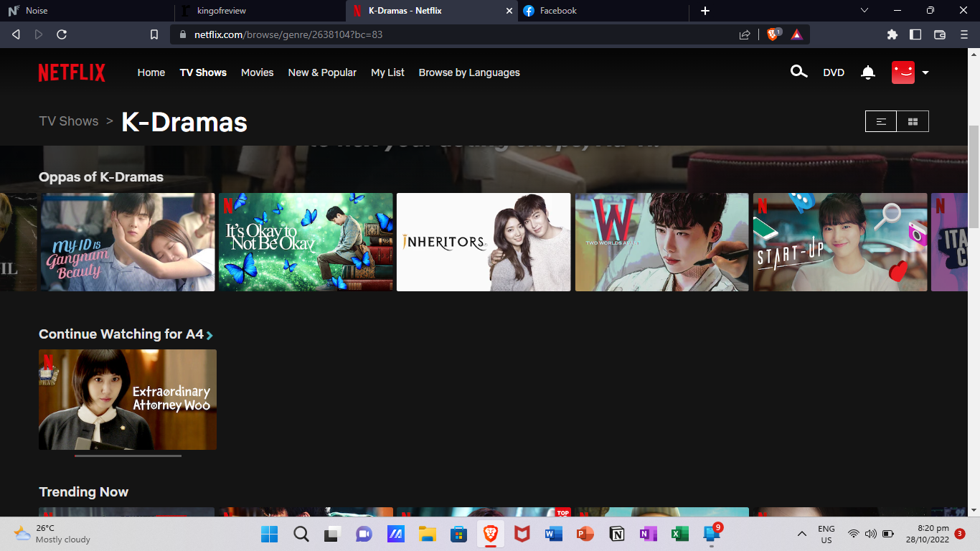Viewport: 980px width, 551px height.
Task: Click the Brave browser taskbar icon
Action: point(491,534)
